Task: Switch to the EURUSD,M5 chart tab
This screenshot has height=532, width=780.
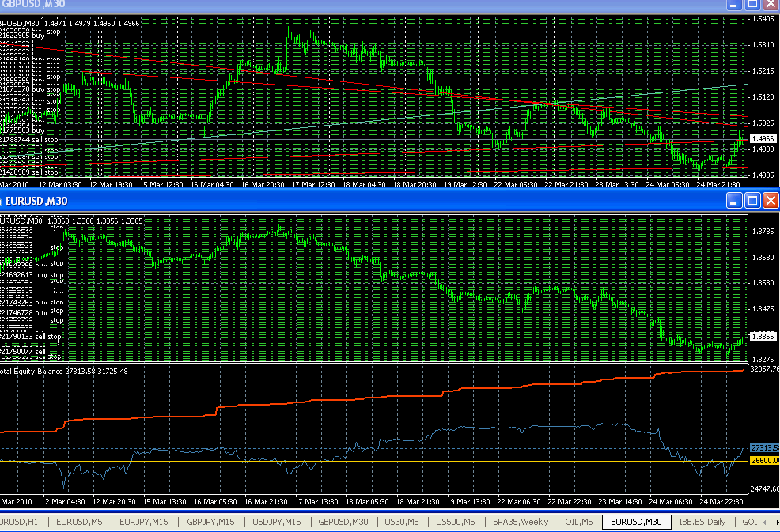Action: coord(78,522)
